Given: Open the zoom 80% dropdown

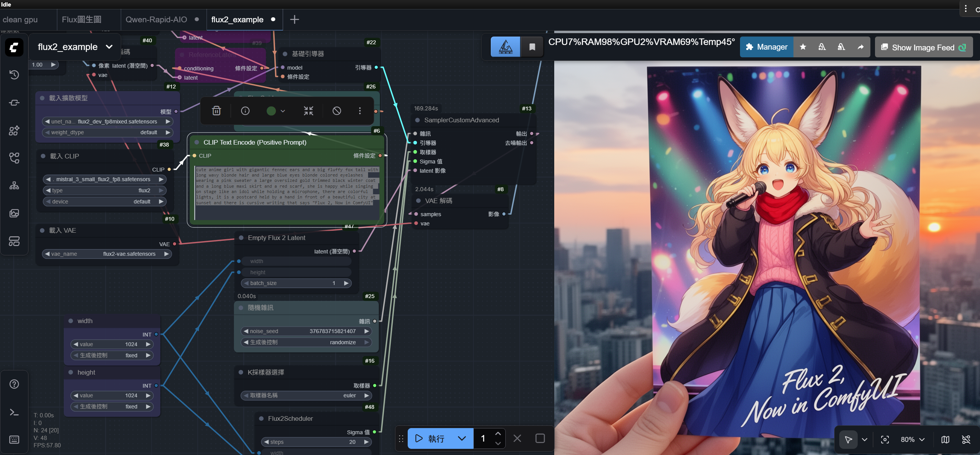Looking at the screenshot, I should click(x=913, y=440).
